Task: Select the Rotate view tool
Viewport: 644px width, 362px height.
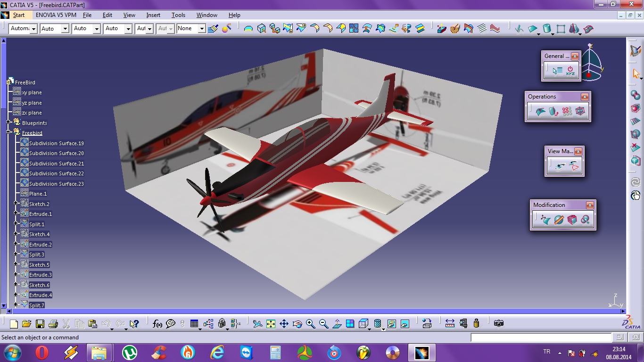Action: [x=297, y=324]
